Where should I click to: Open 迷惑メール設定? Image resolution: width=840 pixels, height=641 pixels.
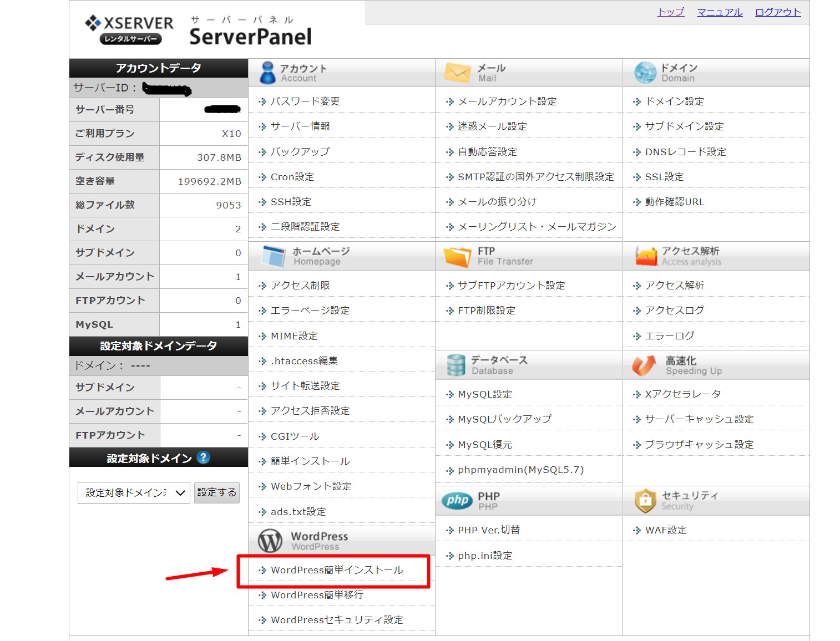pos(492,126)
